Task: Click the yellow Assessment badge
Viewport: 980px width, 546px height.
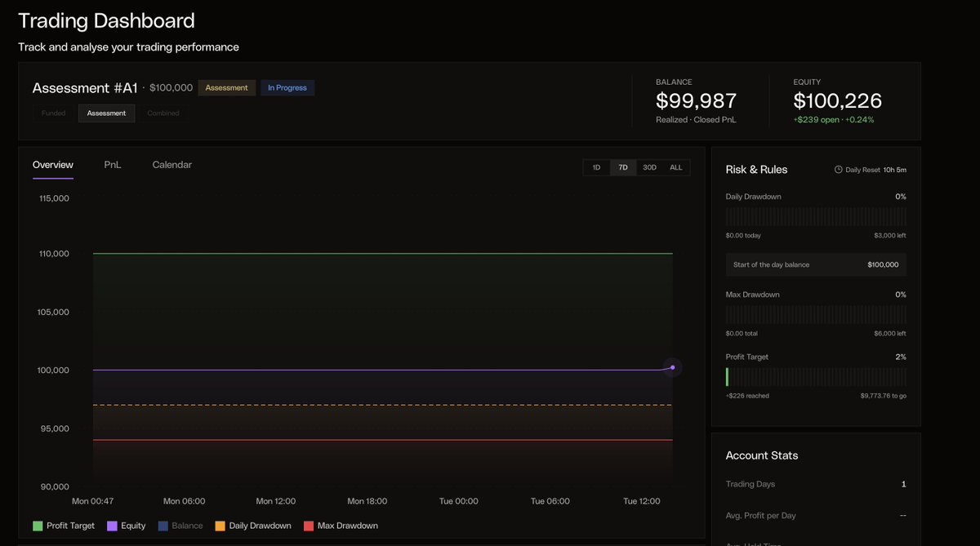Action: [x=226, y=87]
